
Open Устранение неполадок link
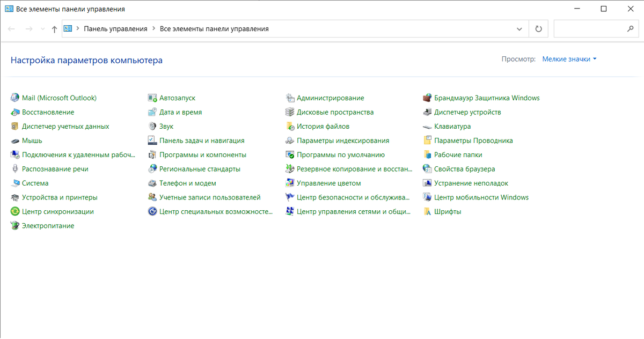click(471, 183)
